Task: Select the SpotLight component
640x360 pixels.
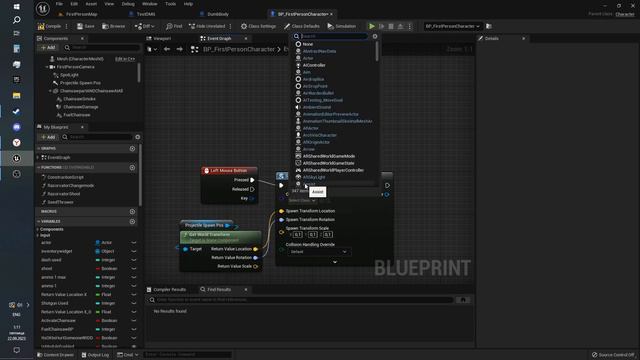Action: (69, 75)
